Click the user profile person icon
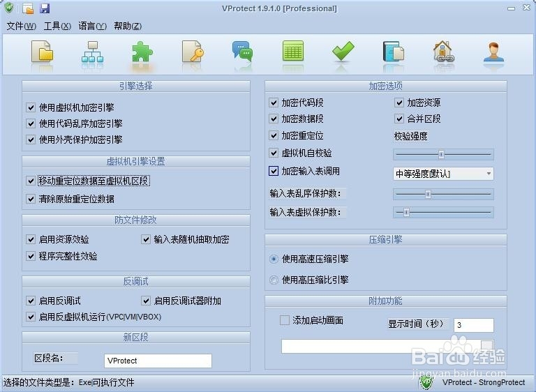This screenshot has height=392, width=536. (493, 52)
